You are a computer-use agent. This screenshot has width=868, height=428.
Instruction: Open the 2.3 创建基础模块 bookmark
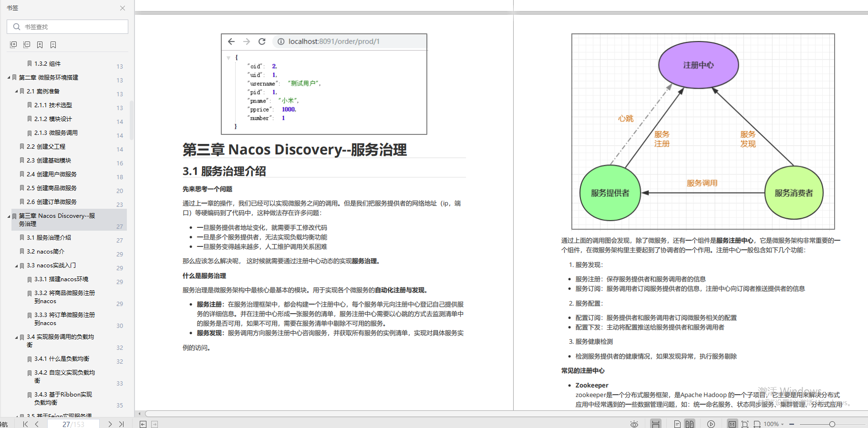[x=49, y=160]
